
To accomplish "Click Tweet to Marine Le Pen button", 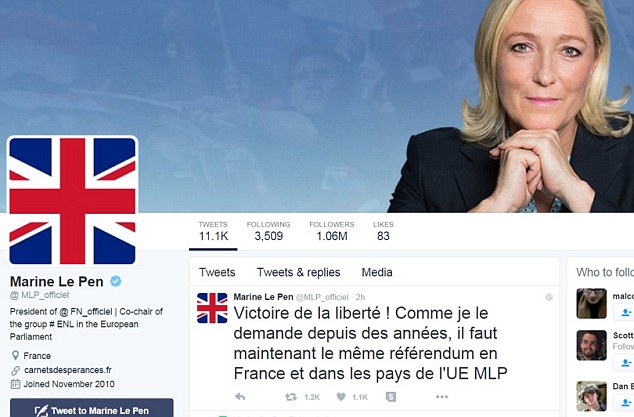I will point(92,408).
